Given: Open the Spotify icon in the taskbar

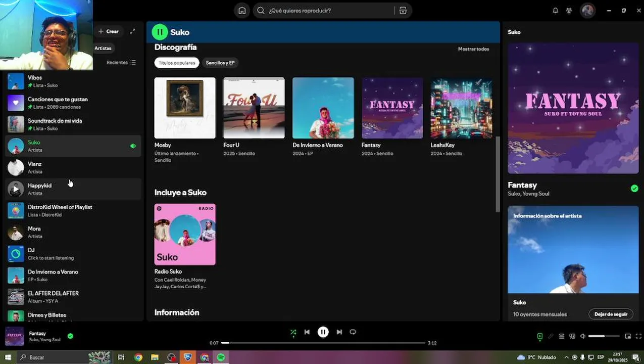Looking at the screenshot, I should 221,357.
